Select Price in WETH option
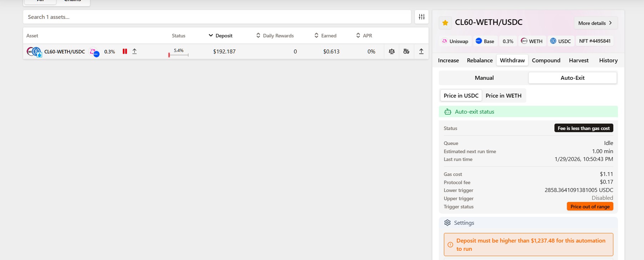 point(503,95)
